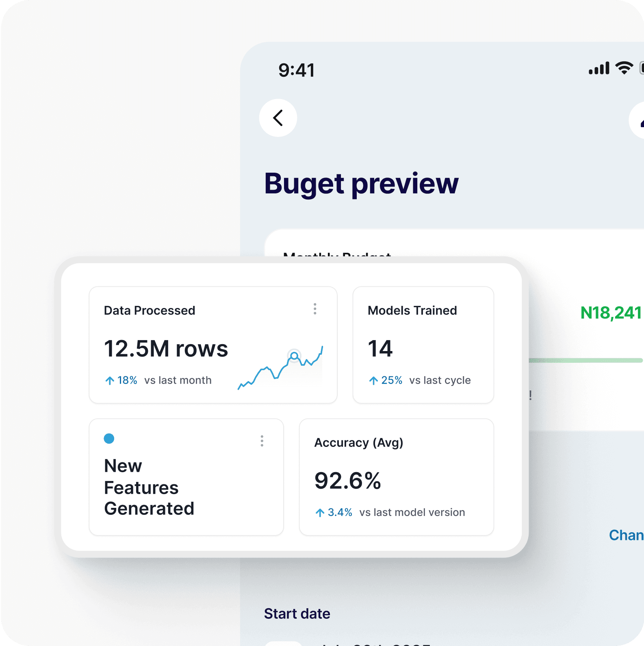Click the up arrow beside 25%
The image size is (644, 646).
[373, 381]
